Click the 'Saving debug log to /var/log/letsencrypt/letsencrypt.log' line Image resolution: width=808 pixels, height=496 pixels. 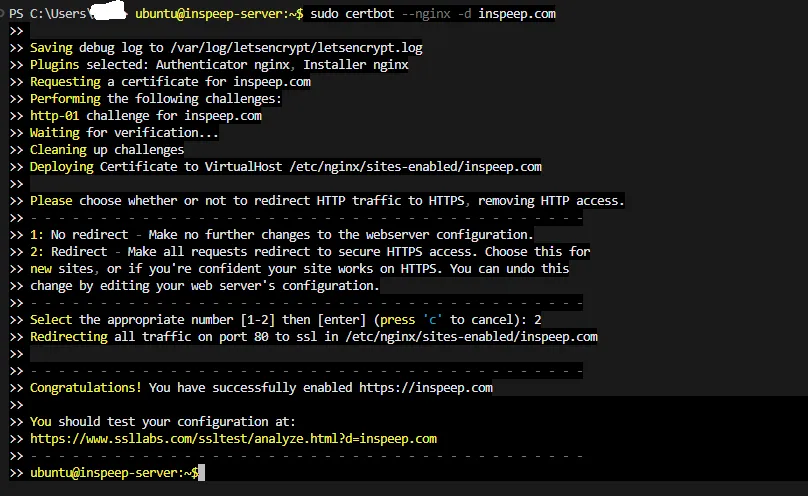[x=226, y=48]
